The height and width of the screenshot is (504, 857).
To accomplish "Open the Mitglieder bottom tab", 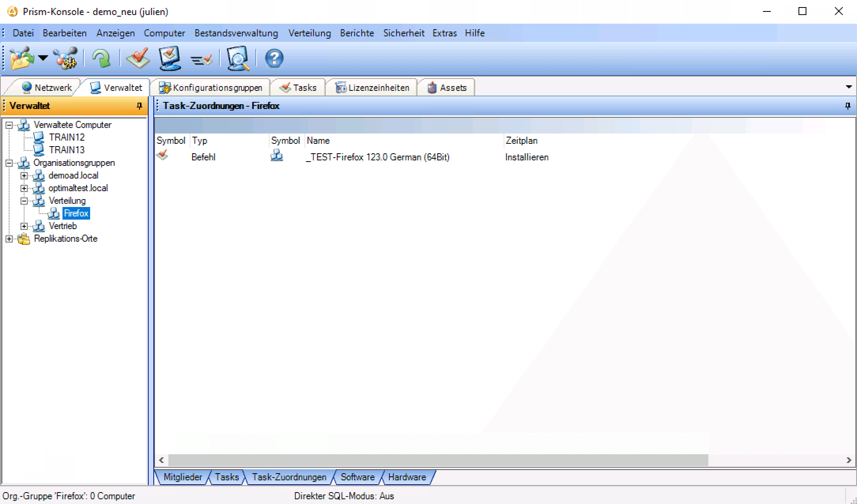I will click(x=182, y=477).
